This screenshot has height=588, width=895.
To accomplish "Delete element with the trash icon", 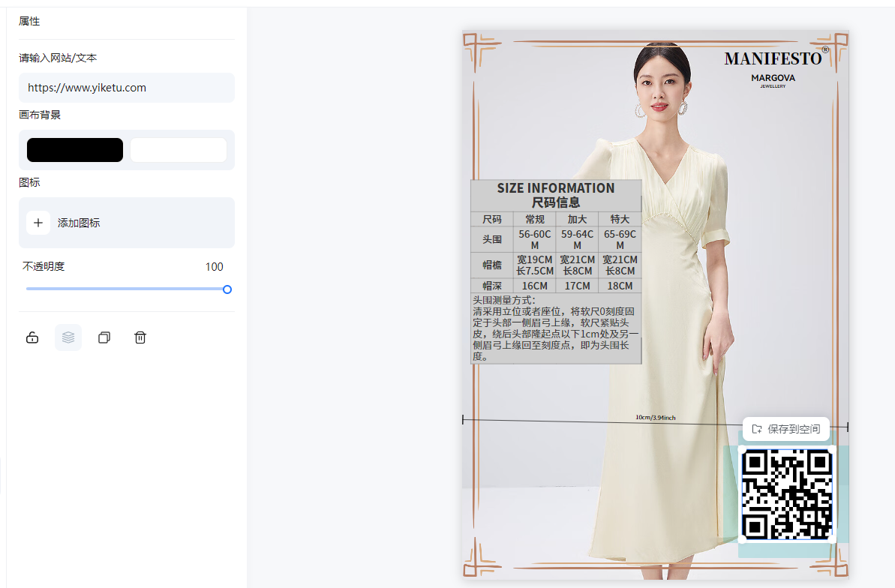I will tap(140, 337).
